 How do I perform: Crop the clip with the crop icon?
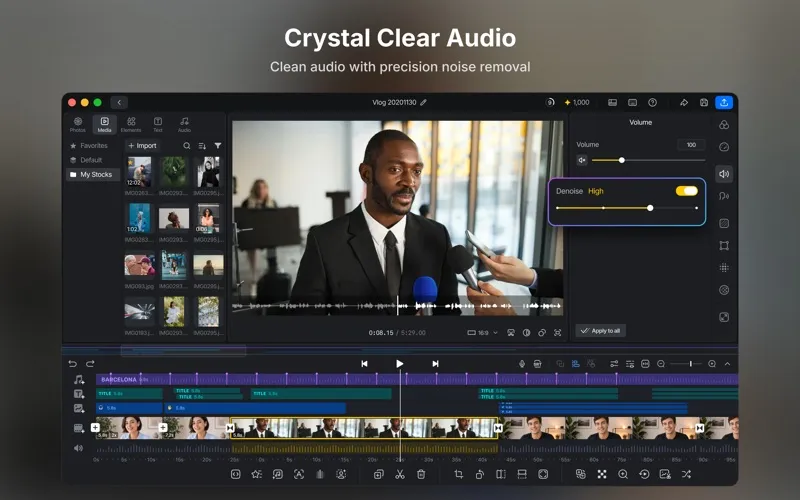point(458,474)
